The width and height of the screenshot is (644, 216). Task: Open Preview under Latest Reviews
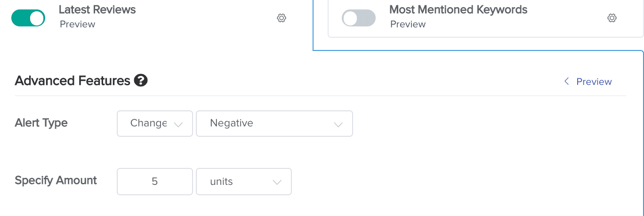78,24
